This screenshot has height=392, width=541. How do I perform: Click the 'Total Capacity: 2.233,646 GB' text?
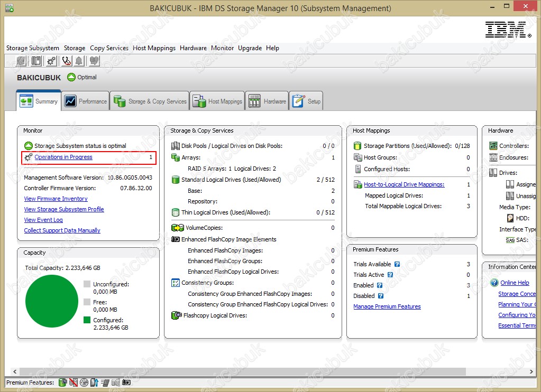62,268
